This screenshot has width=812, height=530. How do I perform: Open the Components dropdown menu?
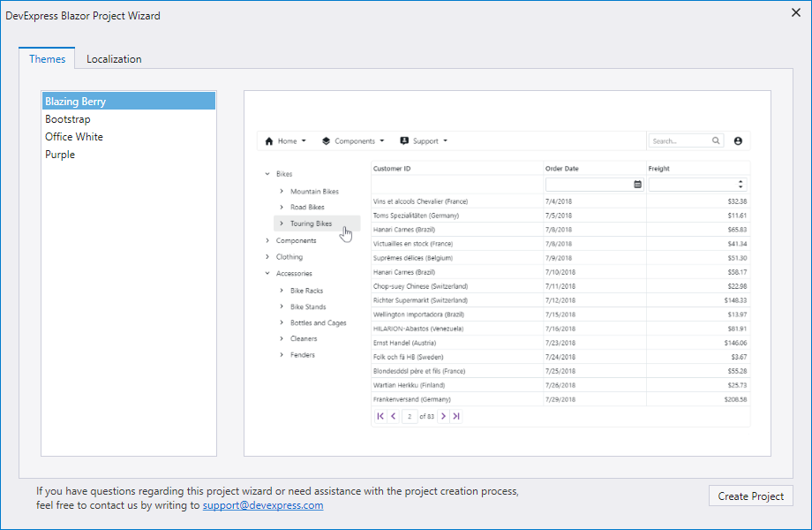coord(353,140)
